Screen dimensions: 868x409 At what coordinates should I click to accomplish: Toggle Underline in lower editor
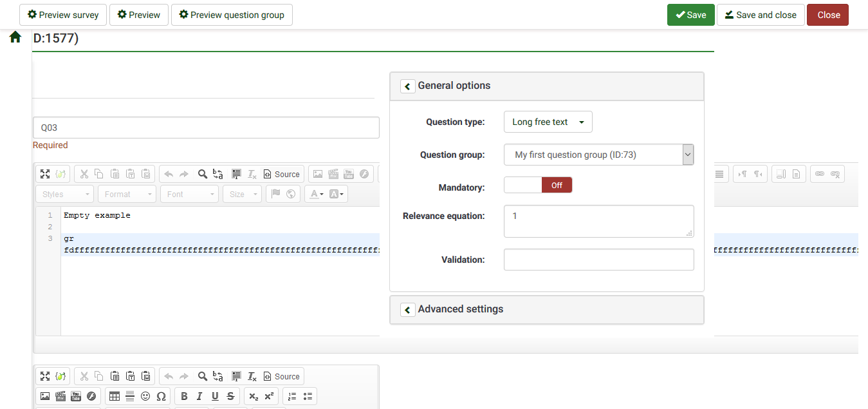215,396
